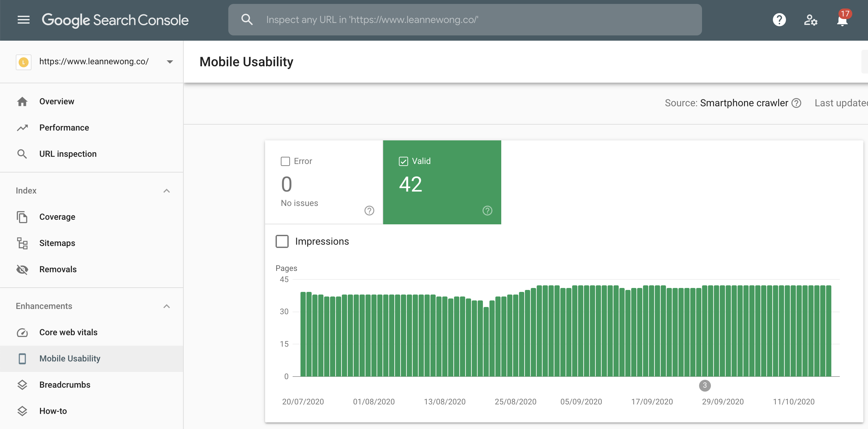Open the property selector dropdown arrow
This screenshot has height=429, width=868.
(x=170, y=62)
